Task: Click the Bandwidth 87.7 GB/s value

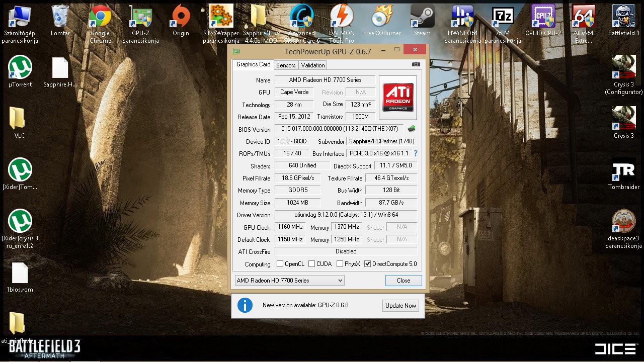Action: (x=391, y=203)
